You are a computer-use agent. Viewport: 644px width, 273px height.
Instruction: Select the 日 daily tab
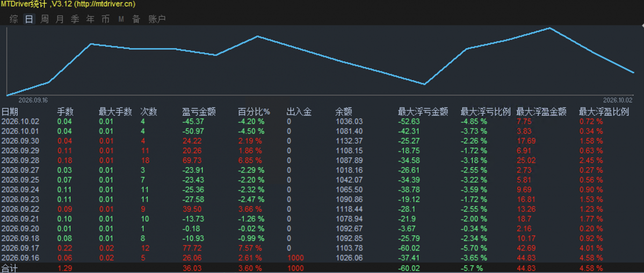coord(29,19)
